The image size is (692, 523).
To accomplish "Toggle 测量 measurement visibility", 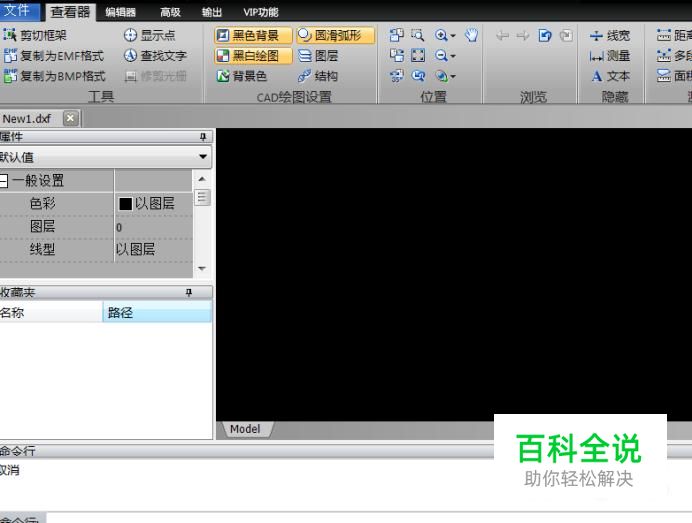I will click(610, 56).
